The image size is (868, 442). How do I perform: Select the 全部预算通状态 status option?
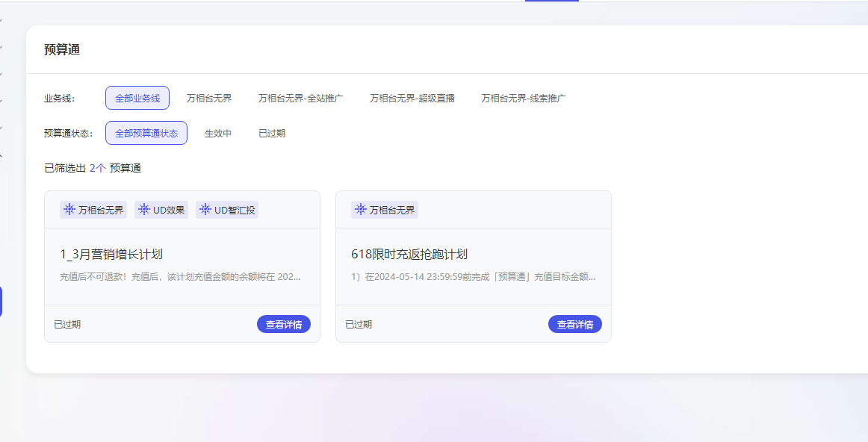click(x=146, y=133)
